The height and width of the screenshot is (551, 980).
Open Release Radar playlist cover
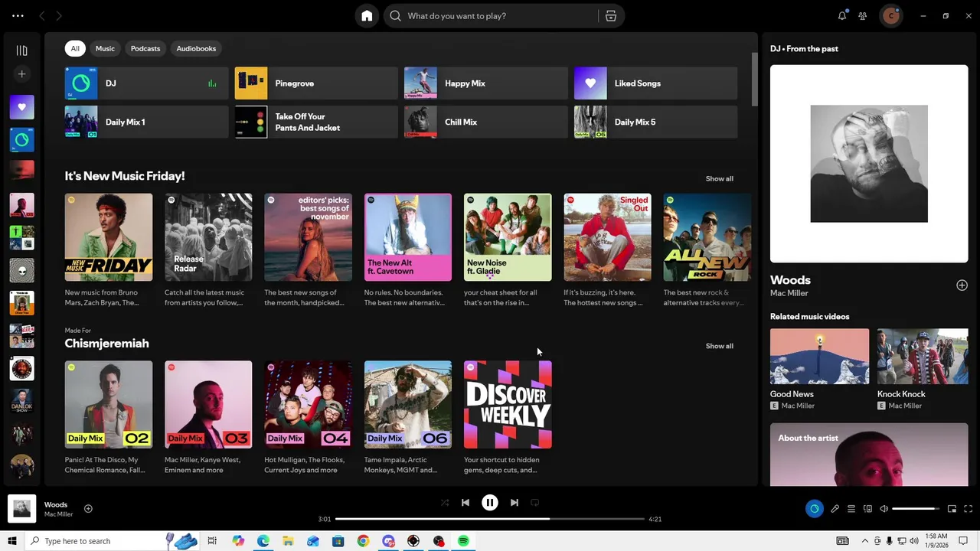click(x=208, y=237)
